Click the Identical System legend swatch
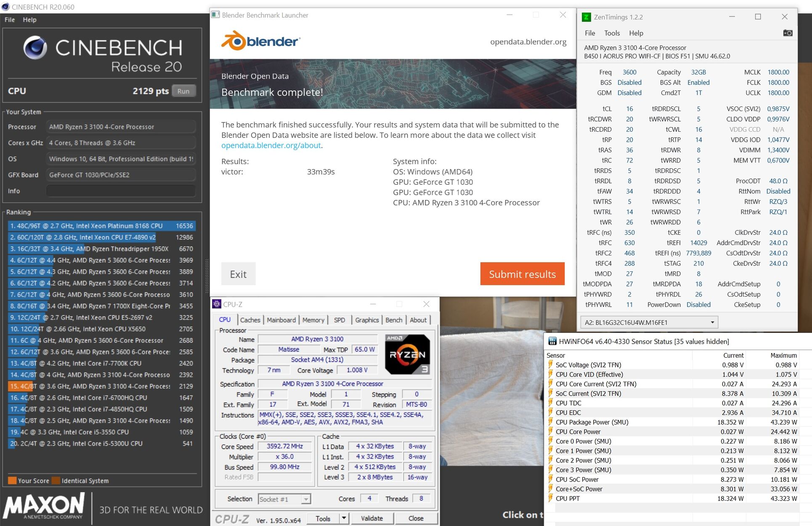The height and width of the screenshot is (526, 812). point(56,481)
